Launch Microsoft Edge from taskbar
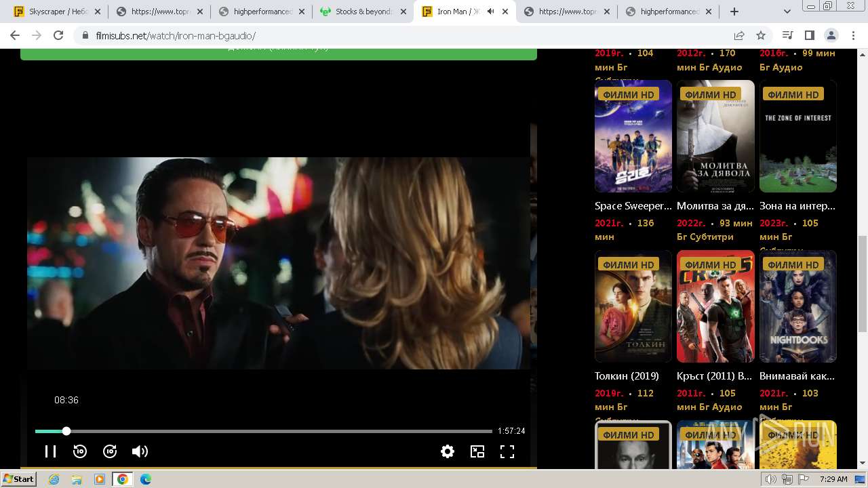868x488 pixels. tap(146, 479)
